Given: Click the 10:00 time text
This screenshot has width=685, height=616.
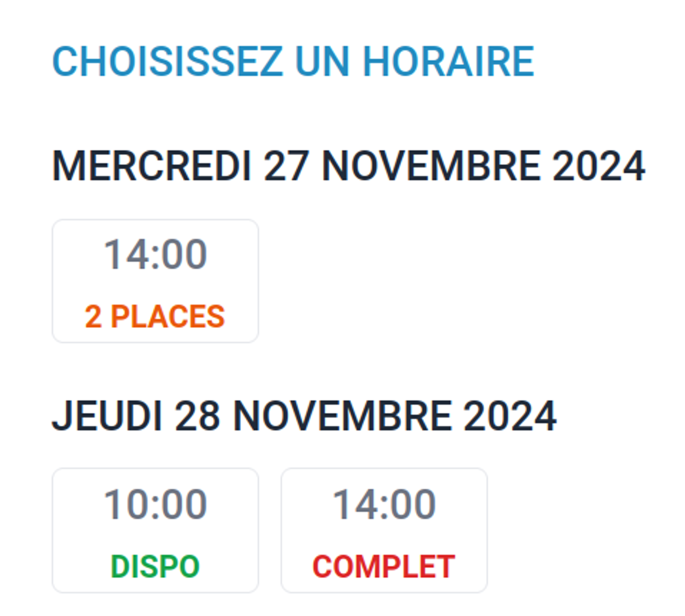Looking at the screenshot, I should pos(155,505).
